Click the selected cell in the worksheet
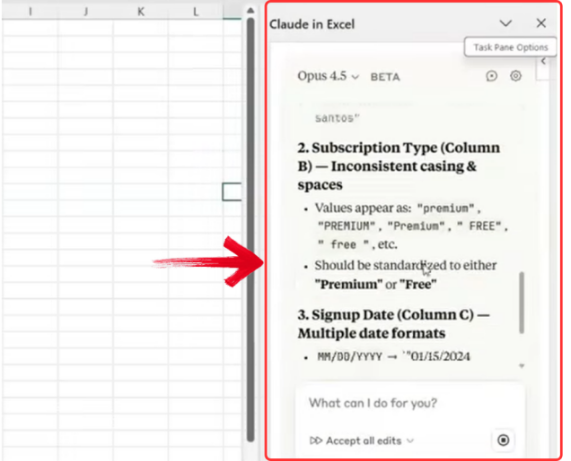Viewport: 571px width, 461px height. pos(232,192)
